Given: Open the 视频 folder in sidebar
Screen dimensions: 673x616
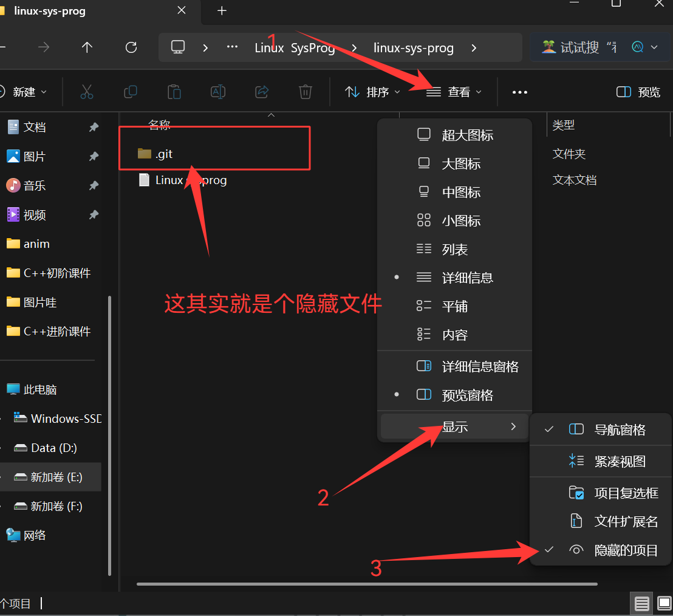Looking at the screenshot, I should coord(35,214).
